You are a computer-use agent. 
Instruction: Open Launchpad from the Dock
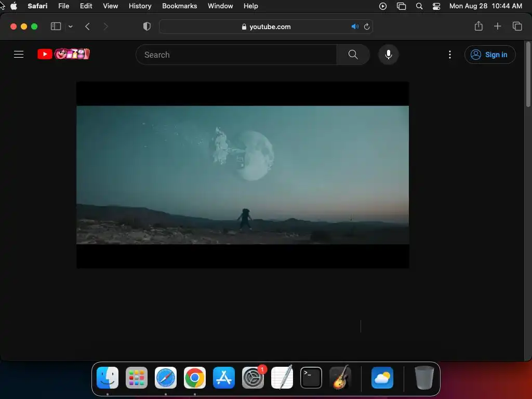(137, 378)
